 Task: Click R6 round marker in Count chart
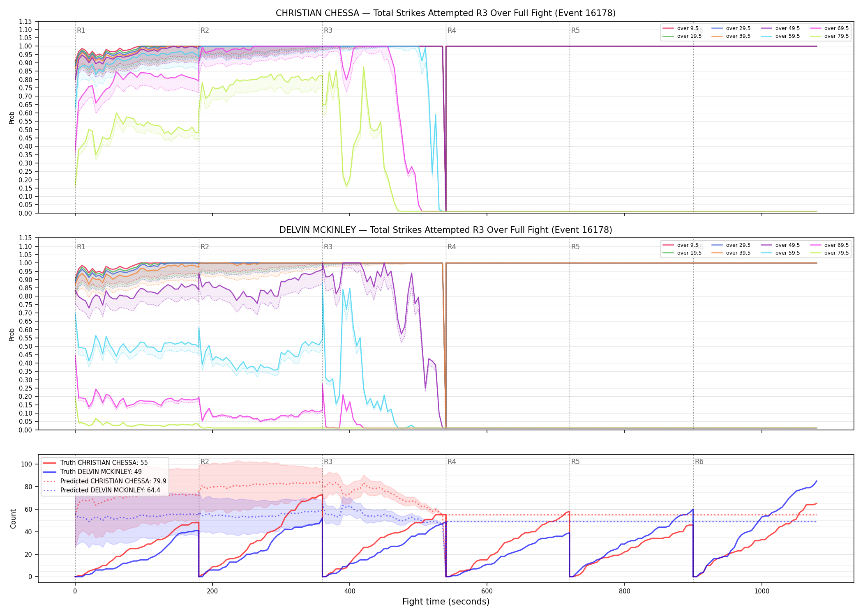pyautogui.click(x=699, y=462)
